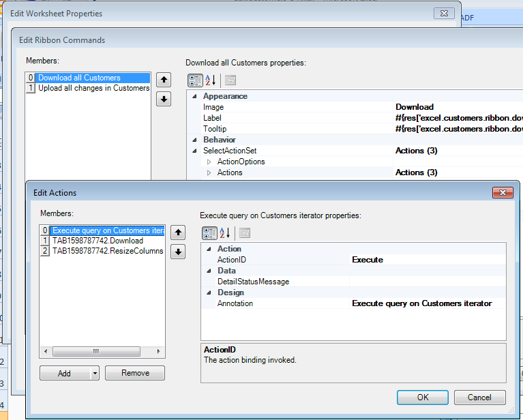
Task: Click Image property value Download
Action: (x=458, y=107)
